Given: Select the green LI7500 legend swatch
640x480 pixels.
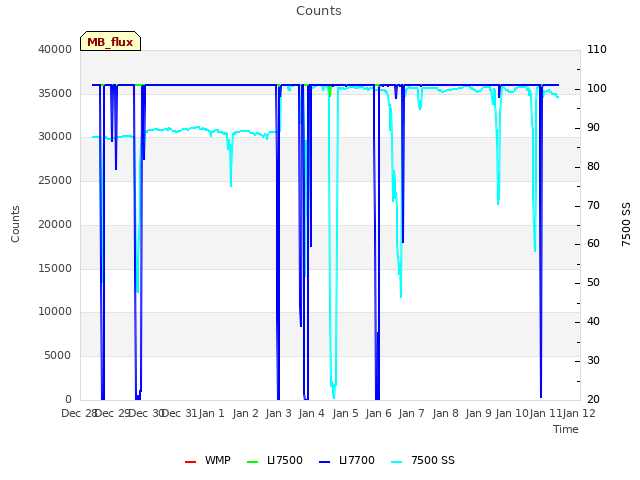Looking at the screenshot, I should 253,462.
